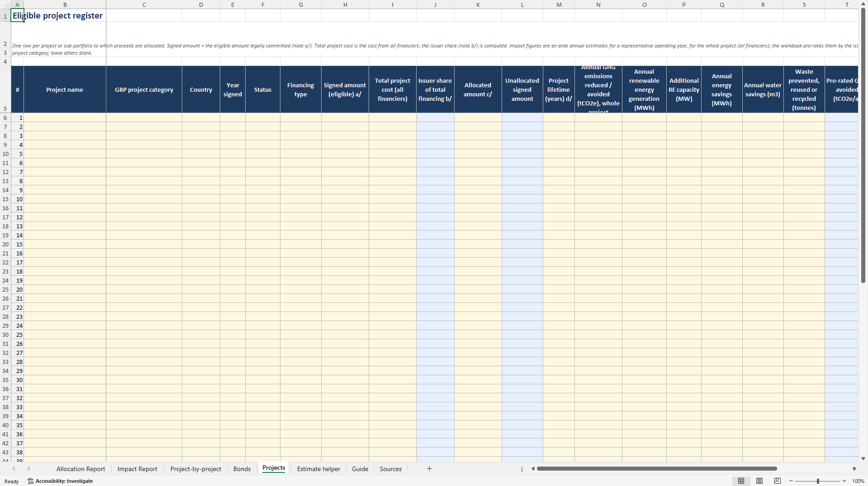Click the project number 30 cell
Image resolution: width=868 pixels, height=486 pixels.
(17, 380)
